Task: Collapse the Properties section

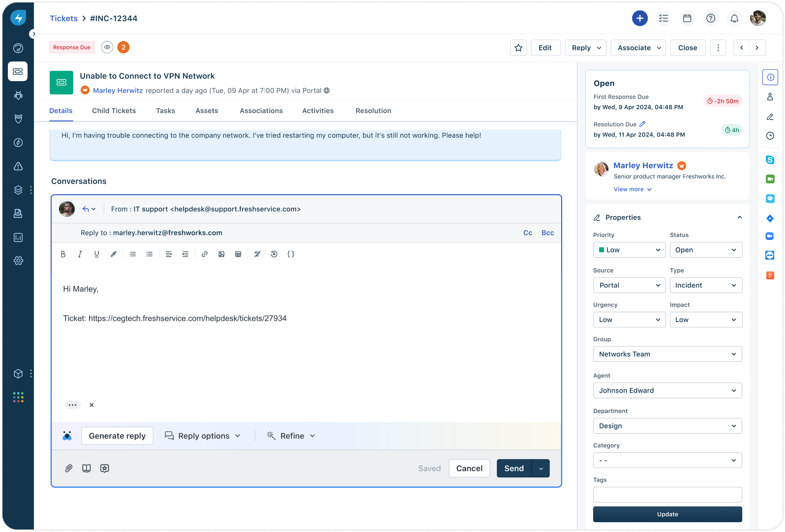Action: click(x=739, y=217)
